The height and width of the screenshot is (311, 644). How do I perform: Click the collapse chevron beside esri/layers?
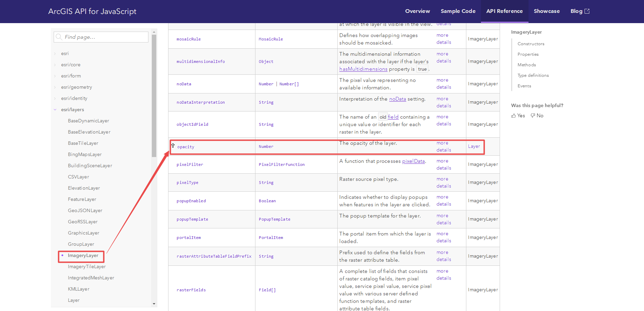(55, 109)
